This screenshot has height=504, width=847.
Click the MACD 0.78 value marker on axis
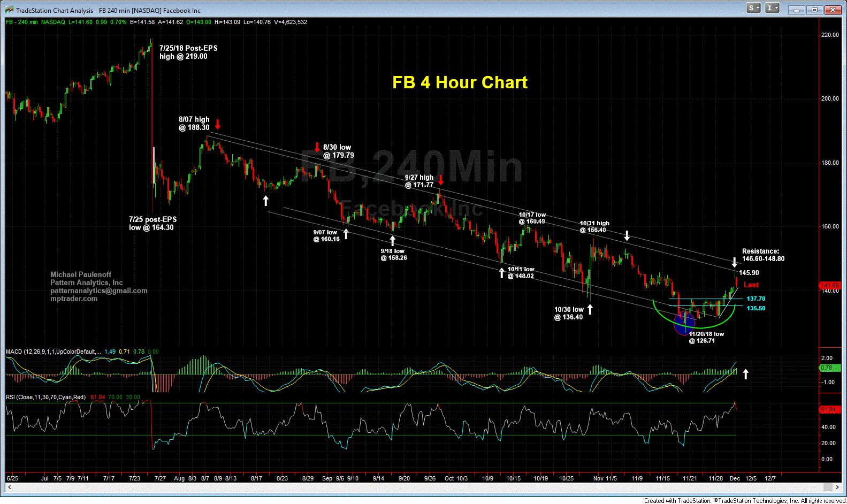pyautogui.click(x=830, y=368)
